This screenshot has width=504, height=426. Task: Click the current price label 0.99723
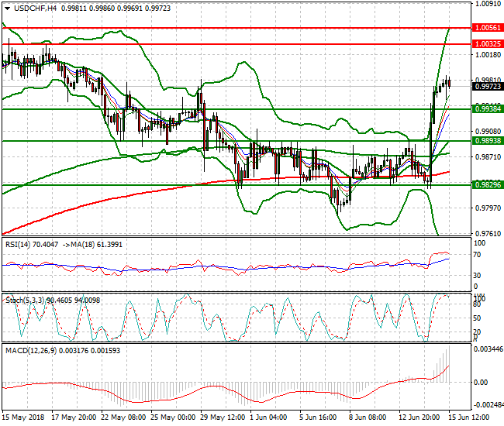(x=488, y=86)
